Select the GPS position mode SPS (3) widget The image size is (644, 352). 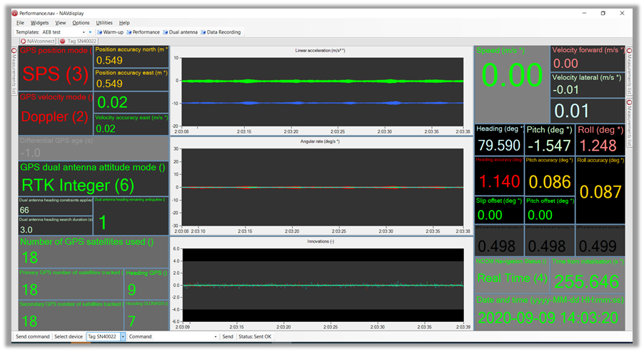(x=56, y=68)
